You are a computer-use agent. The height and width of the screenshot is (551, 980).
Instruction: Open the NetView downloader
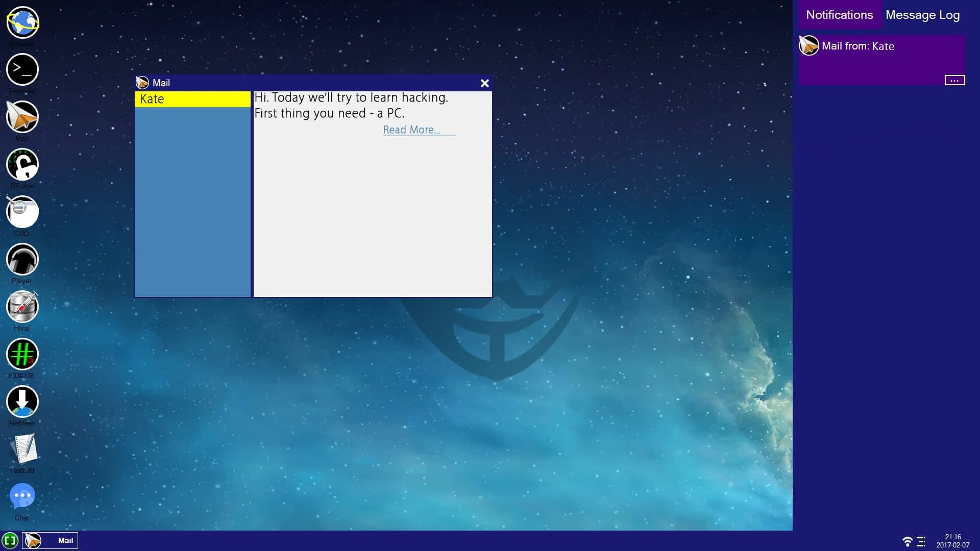[x=21, y=402]
